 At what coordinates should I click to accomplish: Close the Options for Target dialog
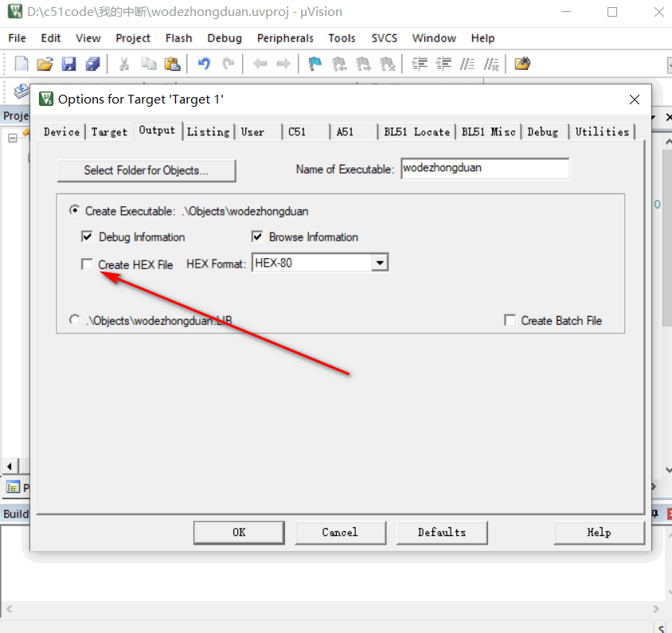(x=635, y=100)
